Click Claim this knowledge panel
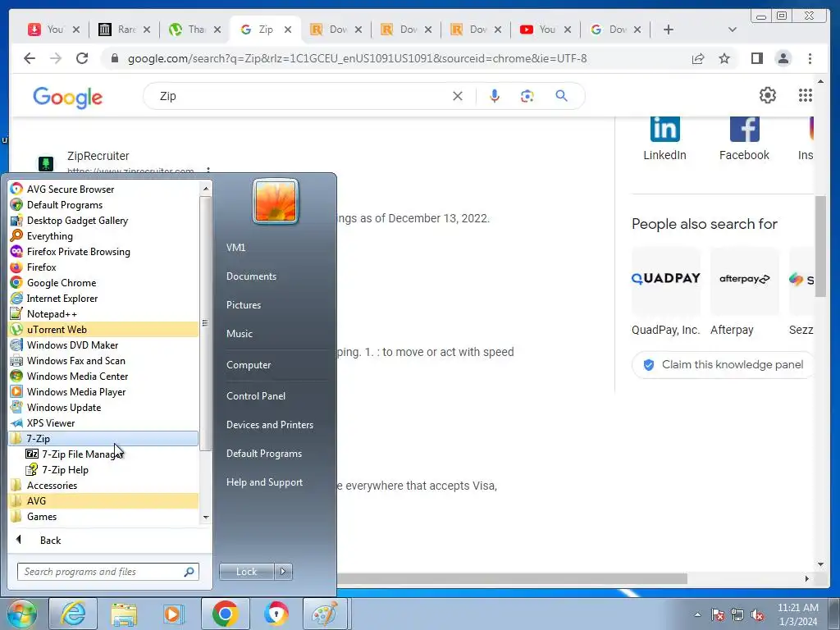Image resolution: width=840 pixels, height=630 pixels. pos(724,365)
